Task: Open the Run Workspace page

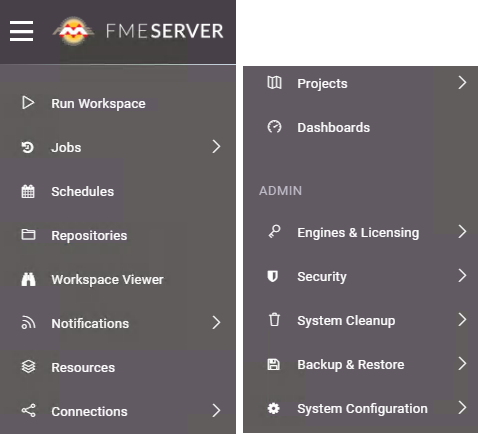Action: pyautogui.click(x=98, y=104)
